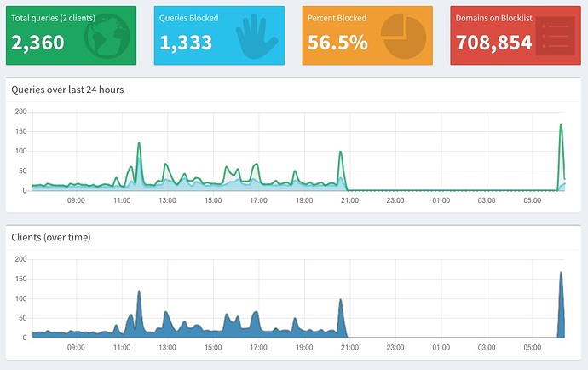
Task: Click the 708,854 blocklist domains count
Action: click(x=495, y=42)
